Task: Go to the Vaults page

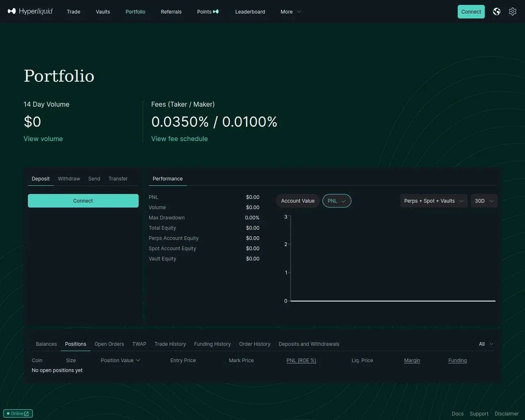Action: [103, 12]
